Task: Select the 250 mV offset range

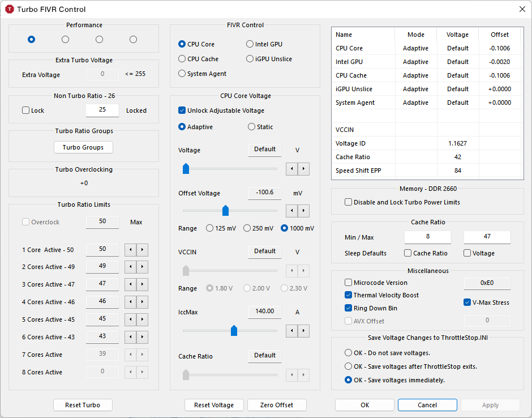Action: tap(247, 228)
